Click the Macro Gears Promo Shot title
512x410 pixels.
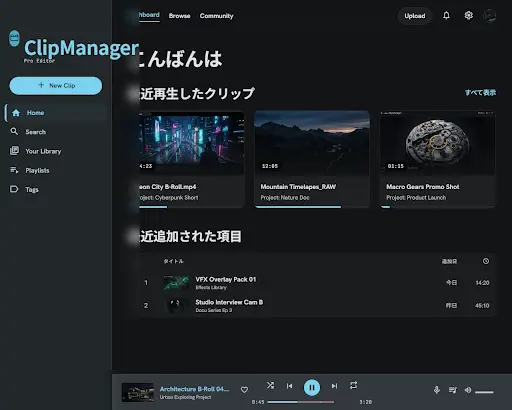[x=423, y=187]
